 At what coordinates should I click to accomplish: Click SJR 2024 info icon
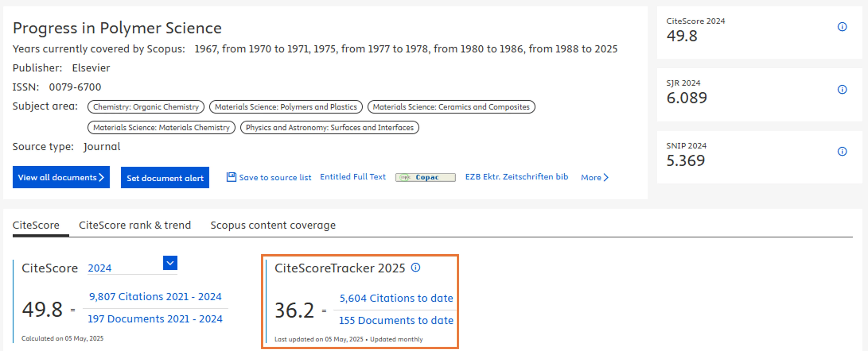842,89
